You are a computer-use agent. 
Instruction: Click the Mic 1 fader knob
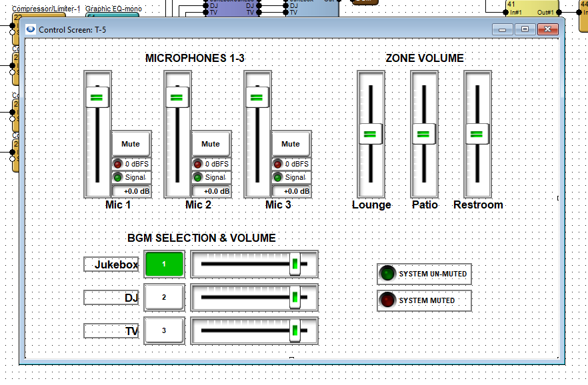[97, 97]
